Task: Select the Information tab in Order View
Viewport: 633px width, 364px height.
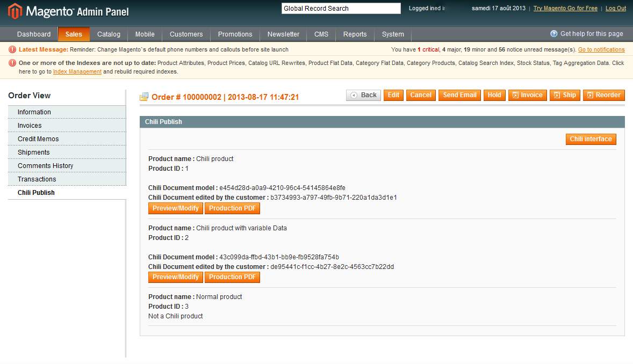Action: pos(67,112)
